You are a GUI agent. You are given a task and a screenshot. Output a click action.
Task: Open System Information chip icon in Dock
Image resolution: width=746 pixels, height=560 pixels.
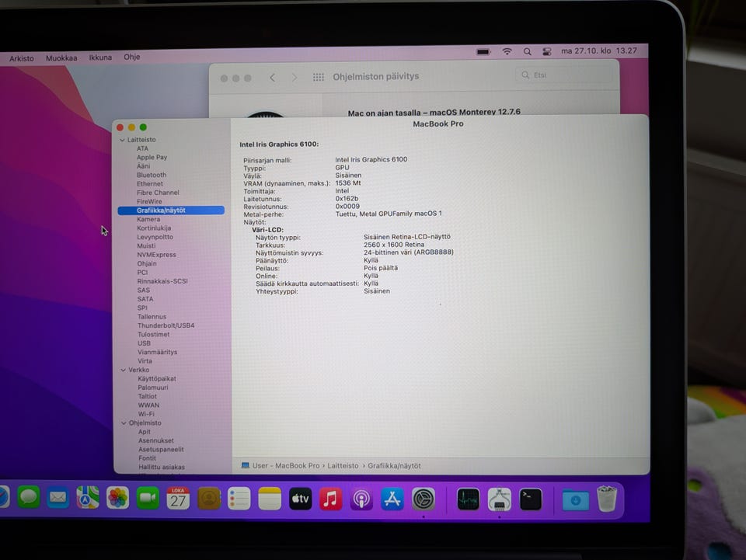(499, 499)
